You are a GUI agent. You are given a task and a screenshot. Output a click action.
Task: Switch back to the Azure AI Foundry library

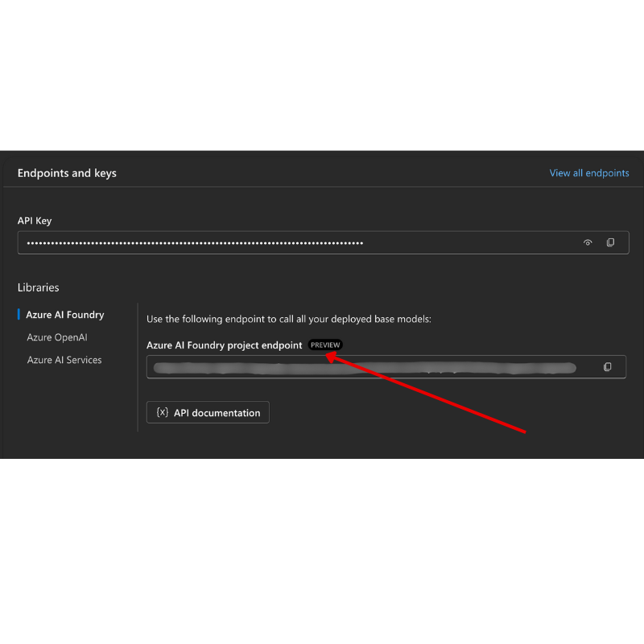point(65,314)
